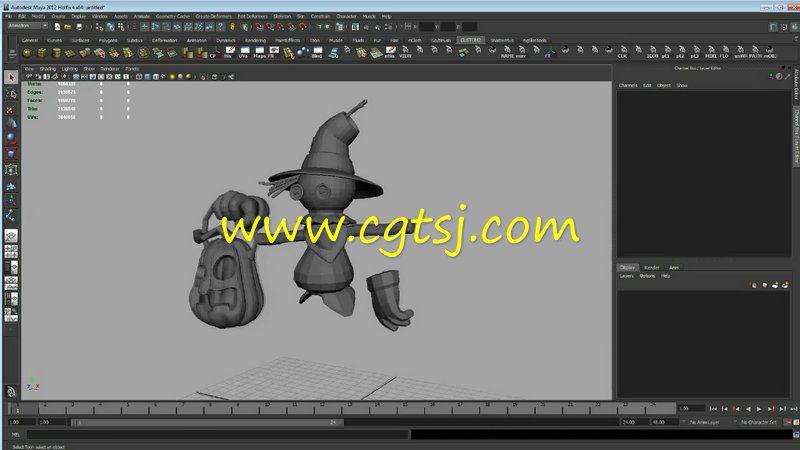Open the Geometry Cache menu
This screenshot has width=800, height=450.
[172, 16]
